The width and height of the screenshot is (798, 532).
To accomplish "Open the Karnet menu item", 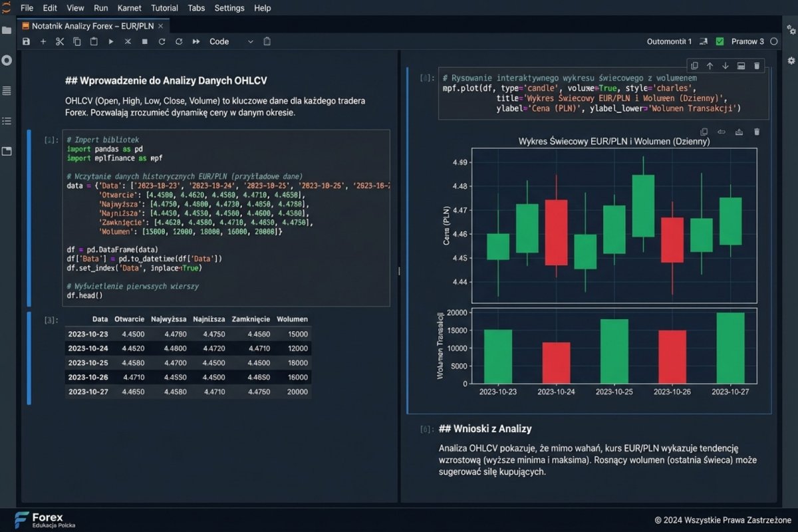I will [x=129, y=8].
